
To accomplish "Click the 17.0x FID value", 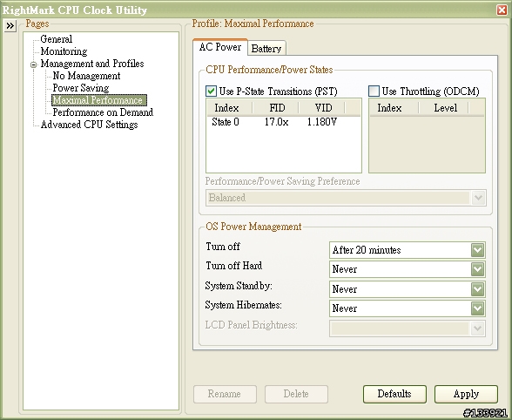I will pos(276,122).
